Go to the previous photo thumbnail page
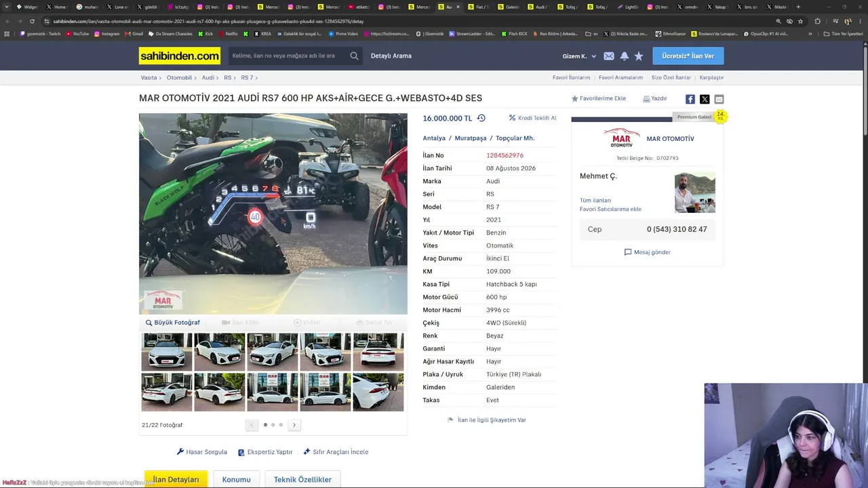 (x=252, y=425)
